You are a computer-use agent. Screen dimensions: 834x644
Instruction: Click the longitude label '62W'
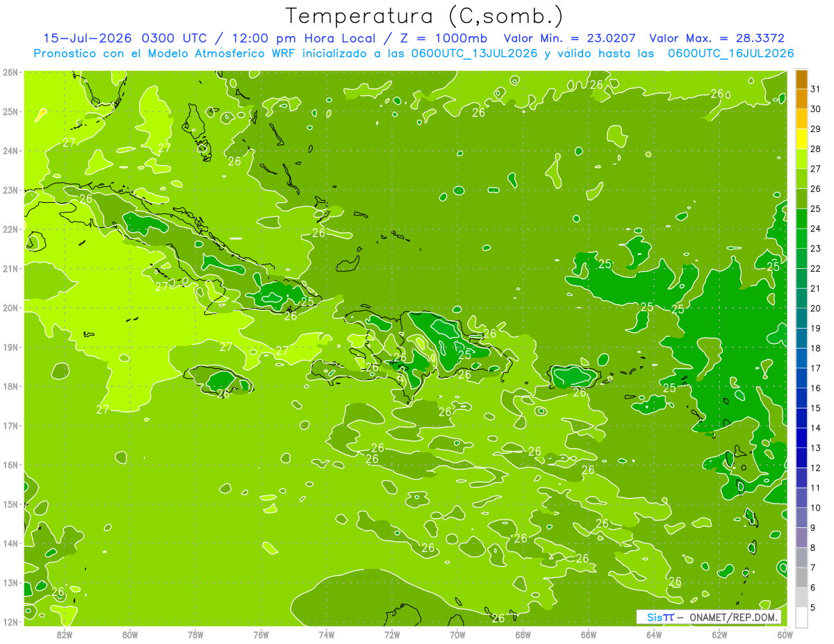(x=719, y=634)
